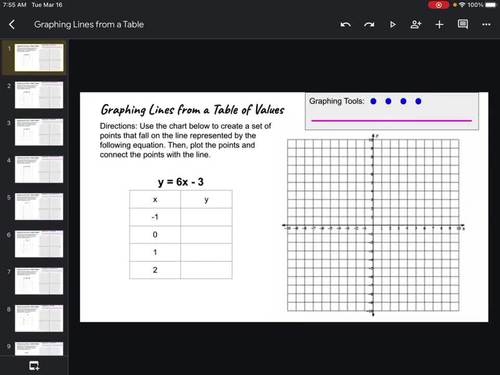Select the third blue graphing dot
The image size is (500, 375).
[x=403, y=101]
